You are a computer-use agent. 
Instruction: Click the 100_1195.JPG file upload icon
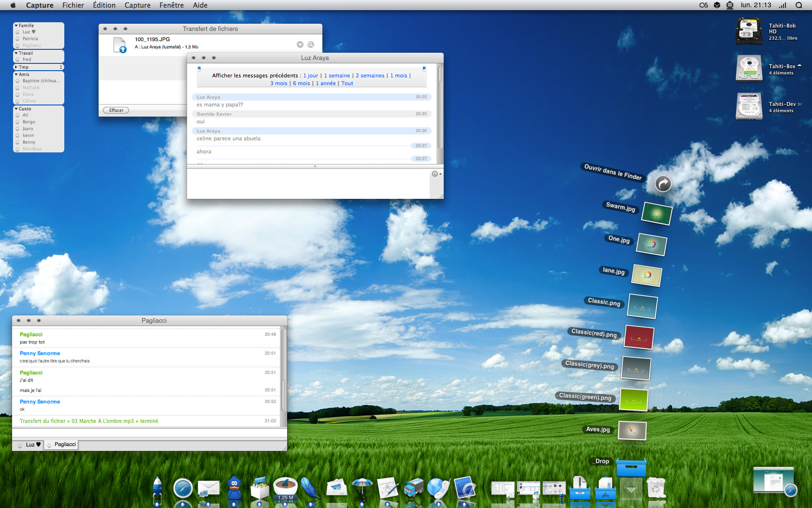[119, 45]
